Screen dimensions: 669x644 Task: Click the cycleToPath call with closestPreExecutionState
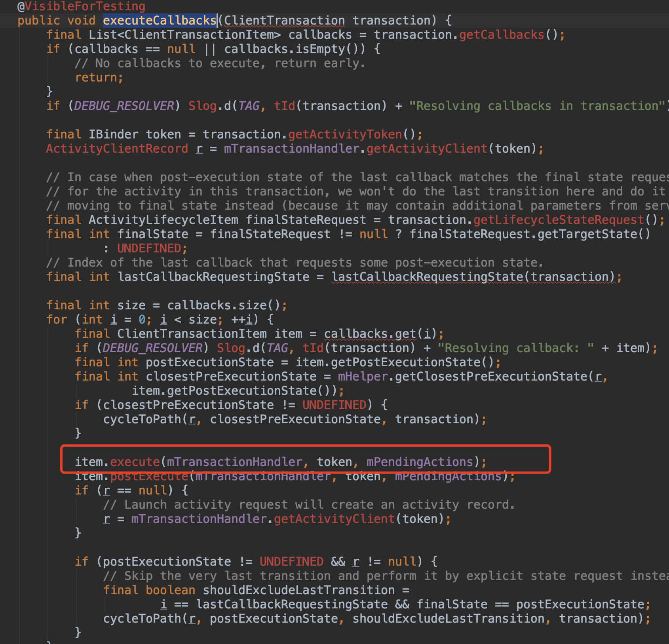pos(144,419)
